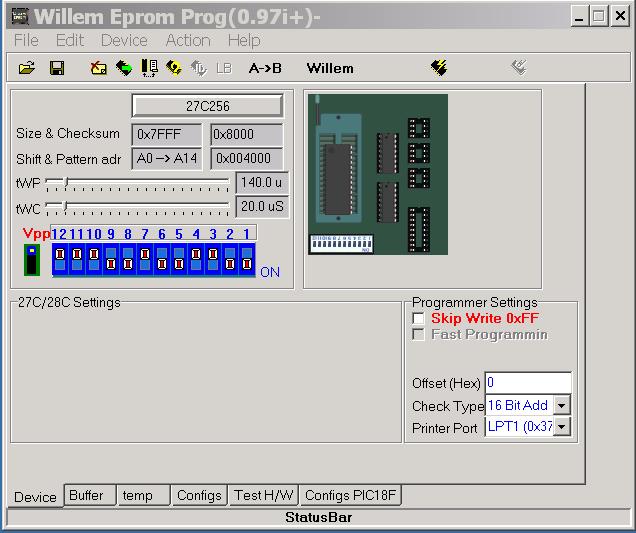Click the yellow lightning chip icon

pos(439,68)
